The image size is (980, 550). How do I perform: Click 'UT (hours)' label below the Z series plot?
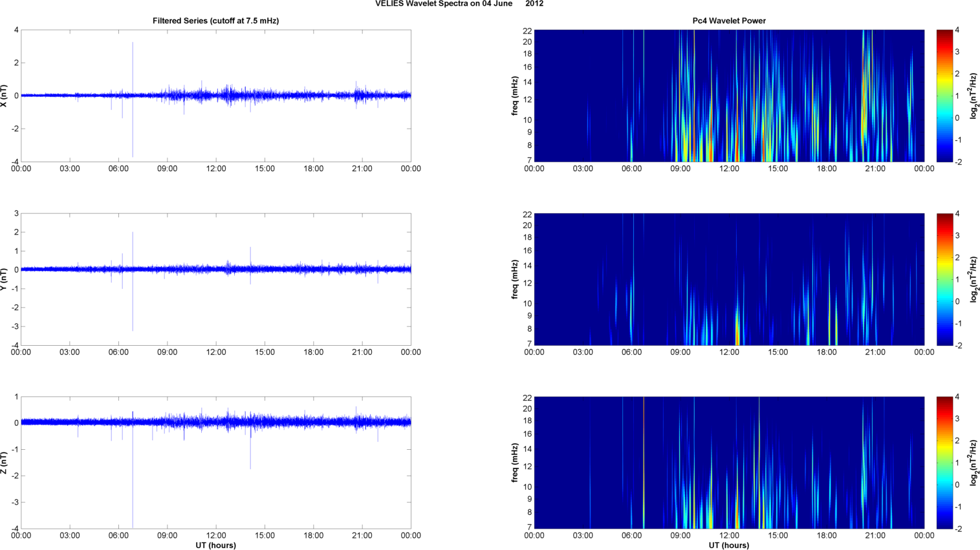click(x=216, y=545)
